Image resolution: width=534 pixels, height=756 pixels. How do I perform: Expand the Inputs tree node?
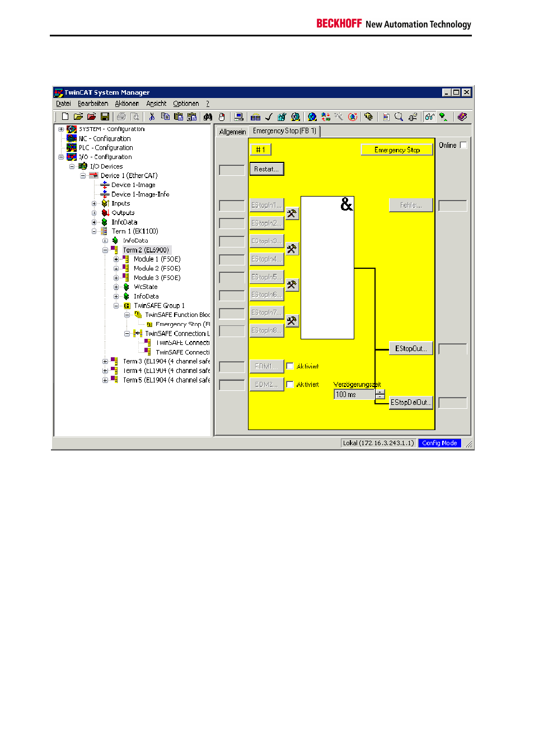pyautogui.click(x=94, y=204)
